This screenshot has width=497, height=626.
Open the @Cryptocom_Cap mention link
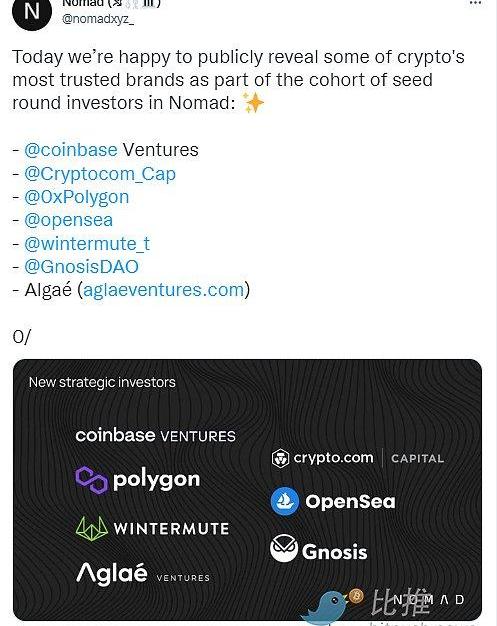(x=100, y=174)
